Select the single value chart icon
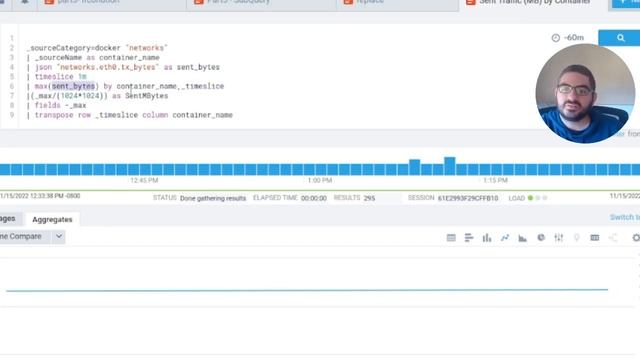 click(x=595, y=238)
